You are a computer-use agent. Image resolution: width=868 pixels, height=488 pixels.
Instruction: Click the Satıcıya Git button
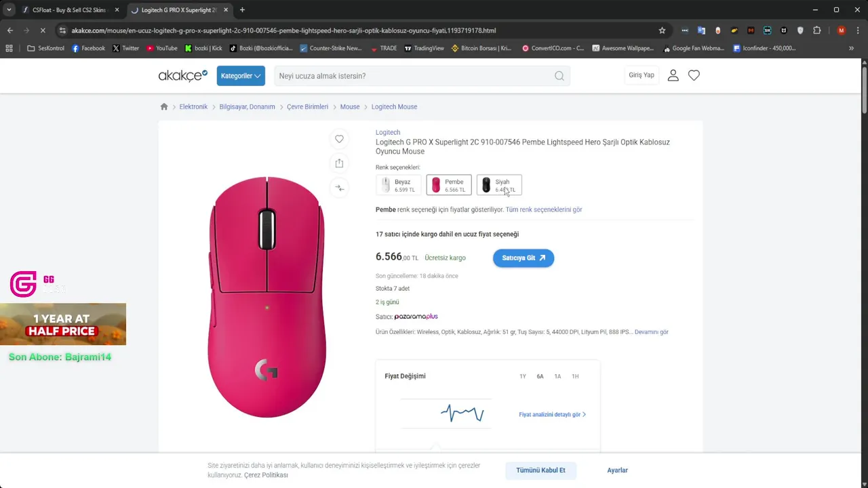coord(523,258)
